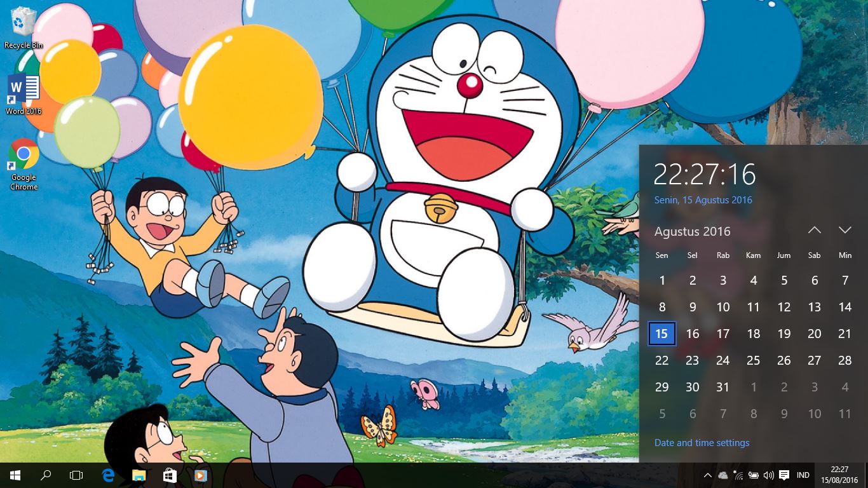Open the Windows Start menu

point(15,475)
